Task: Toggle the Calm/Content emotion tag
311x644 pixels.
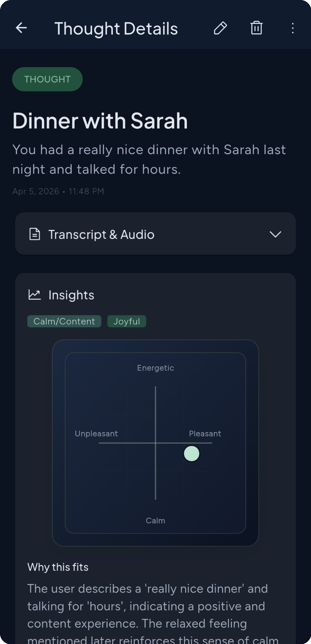Action: click(64, 321)
